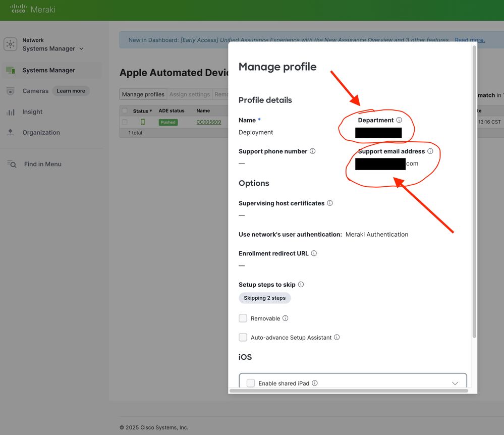Viewport: 504px width, 435px height.
Task: Click the Skipping 2 steps button
Action: tap(265, 298)
